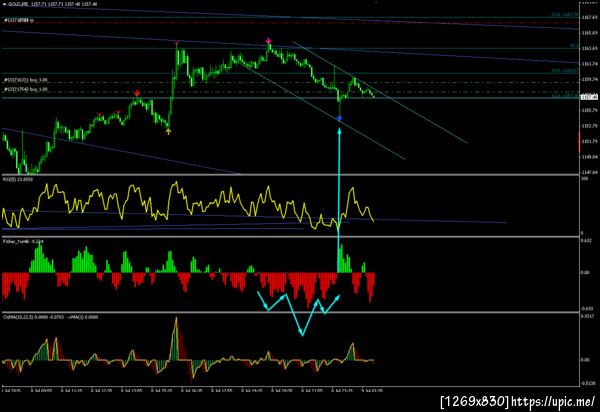
Task: Click the blue up arrow under the price low
Action: (x=339, y=119)
